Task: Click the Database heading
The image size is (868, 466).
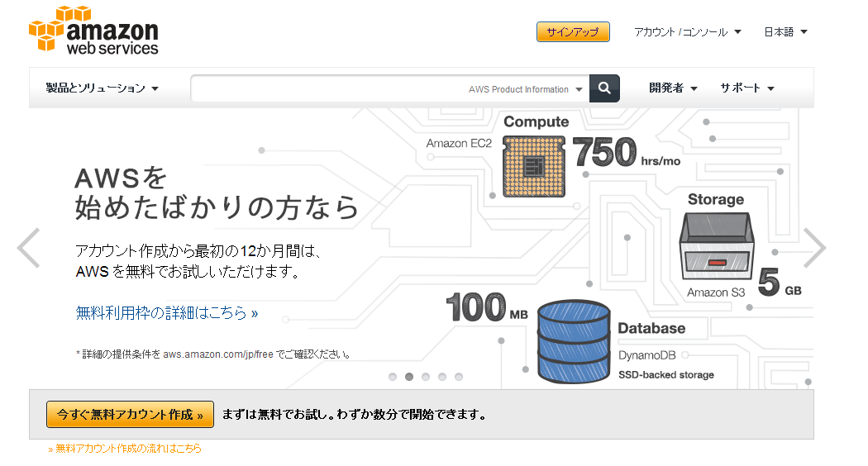Action: [651, 328]
